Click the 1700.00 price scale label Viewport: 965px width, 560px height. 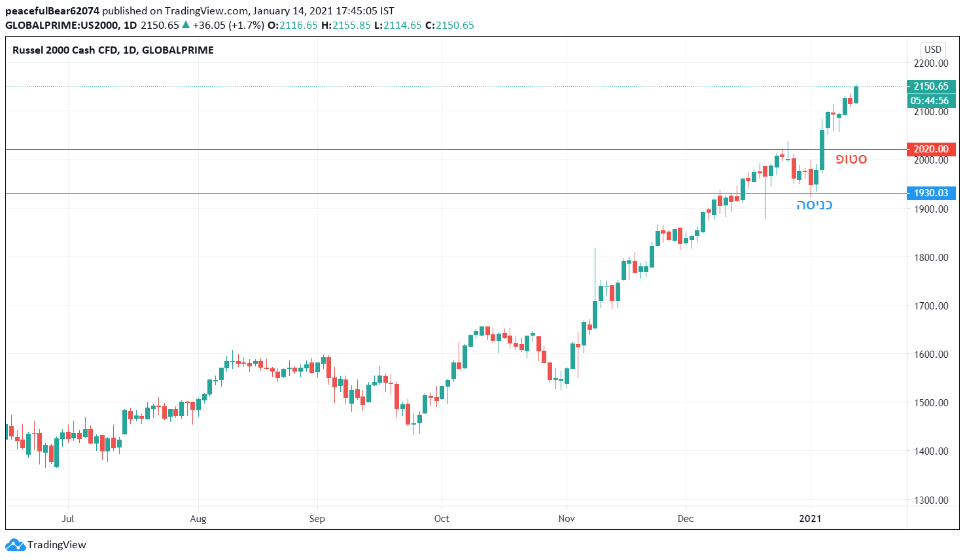(931, 306)
